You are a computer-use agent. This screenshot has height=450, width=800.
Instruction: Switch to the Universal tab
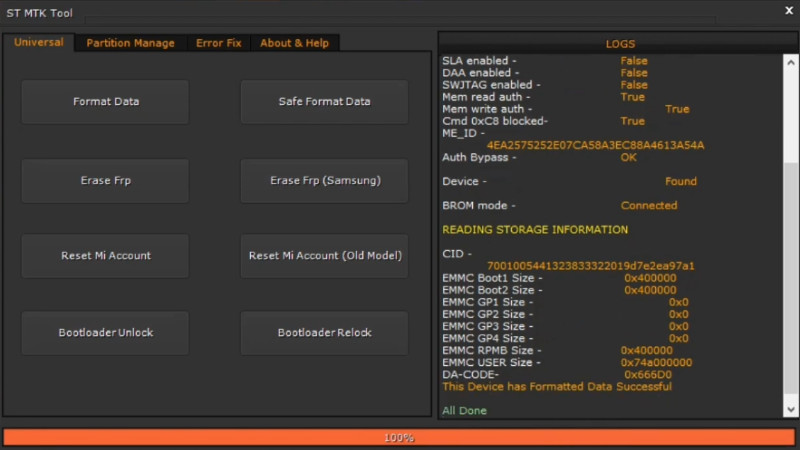[x=39, y=42]
